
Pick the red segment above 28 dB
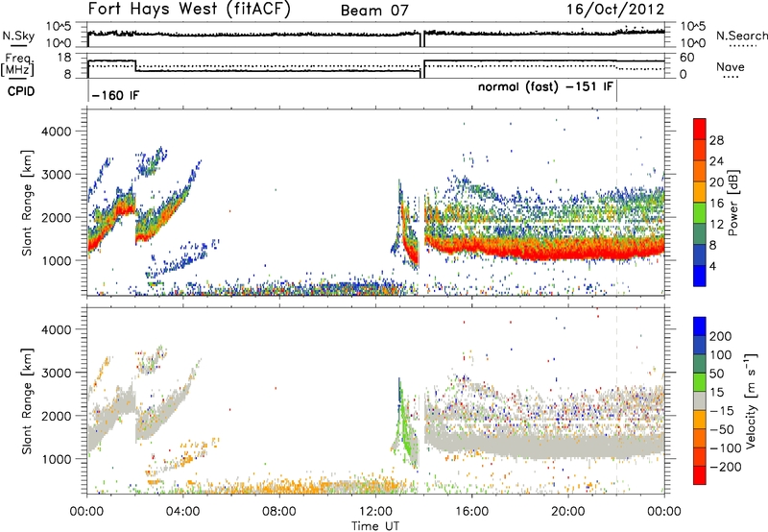point(700,130)
